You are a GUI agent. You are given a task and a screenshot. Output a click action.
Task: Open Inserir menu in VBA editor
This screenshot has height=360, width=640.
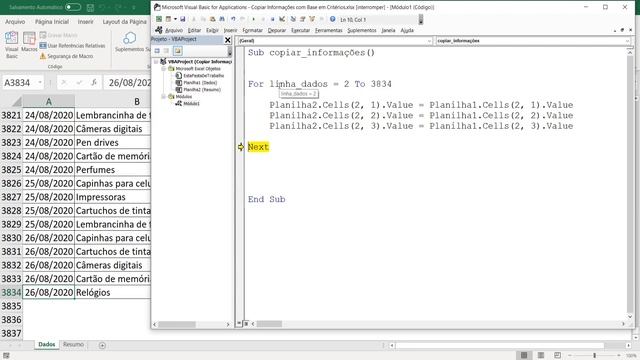[230, 30]
